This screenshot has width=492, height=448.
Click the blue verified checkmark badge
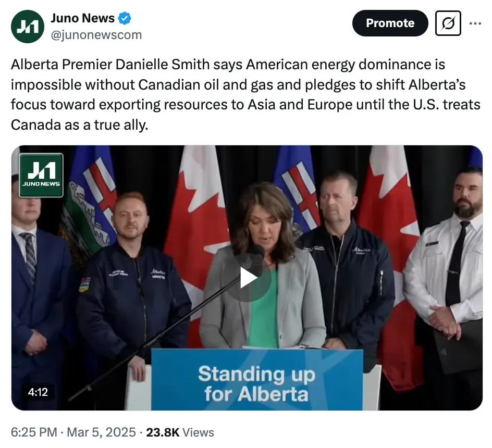pyautogui.click(x=125, y=18)
